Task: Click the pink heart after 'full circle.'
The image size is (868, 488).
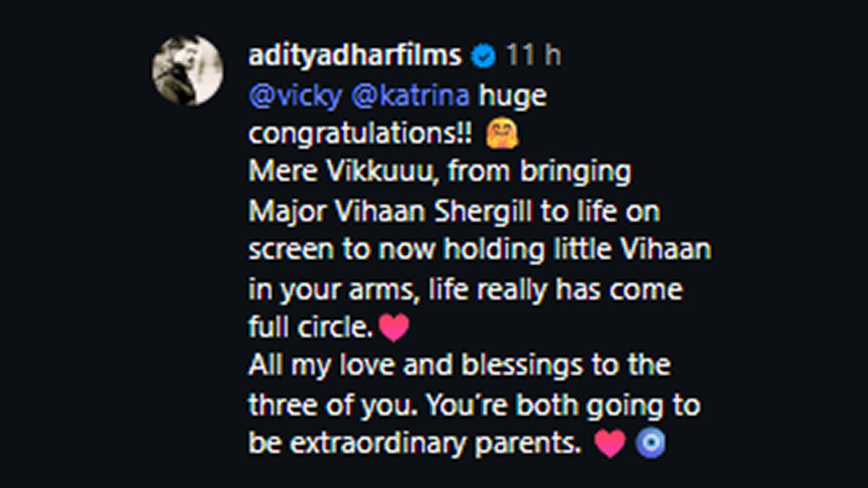Action: [394, 328]
